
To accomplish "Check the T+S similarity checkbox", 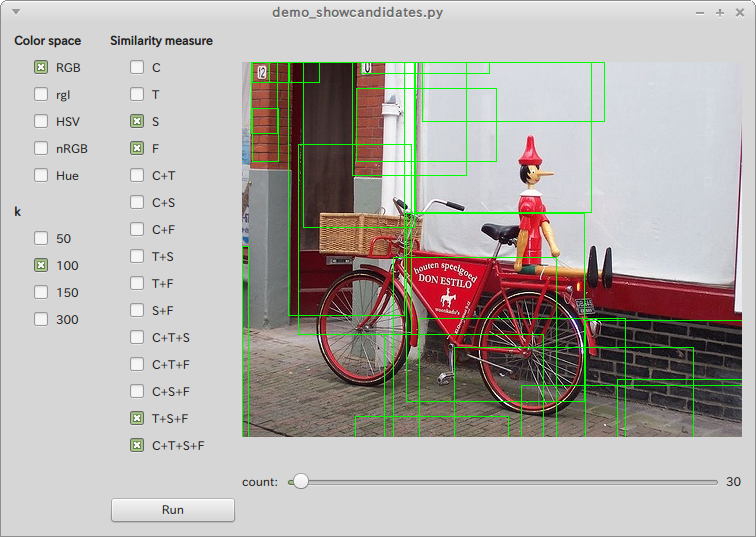I will [137, 256].
